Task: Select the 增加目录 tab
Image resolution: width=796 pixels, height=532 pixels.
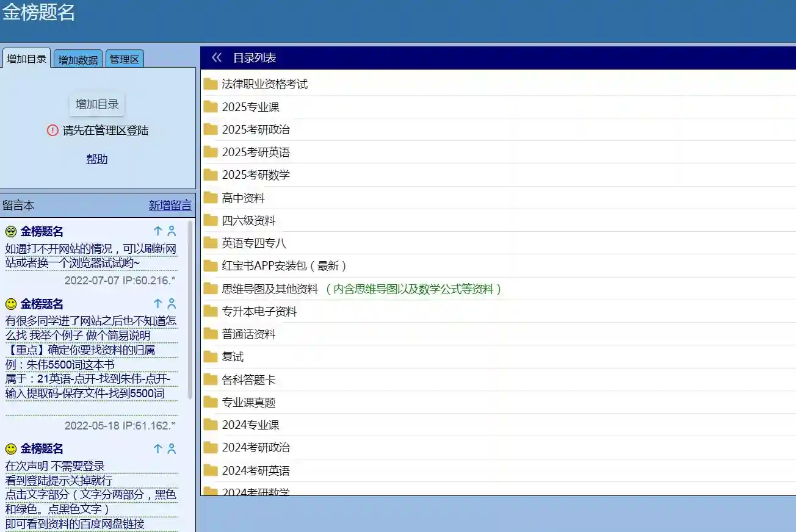Action: pos(26,59)
